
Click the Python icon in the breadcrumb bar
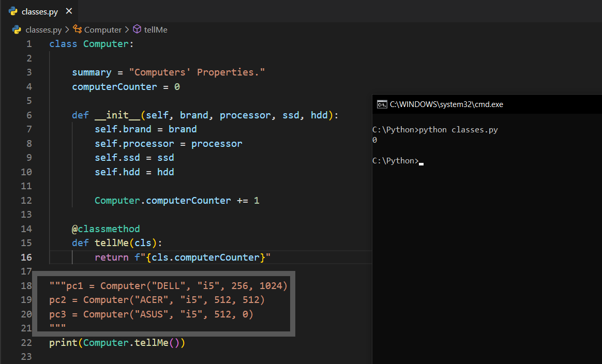click(x=17, y=30)
